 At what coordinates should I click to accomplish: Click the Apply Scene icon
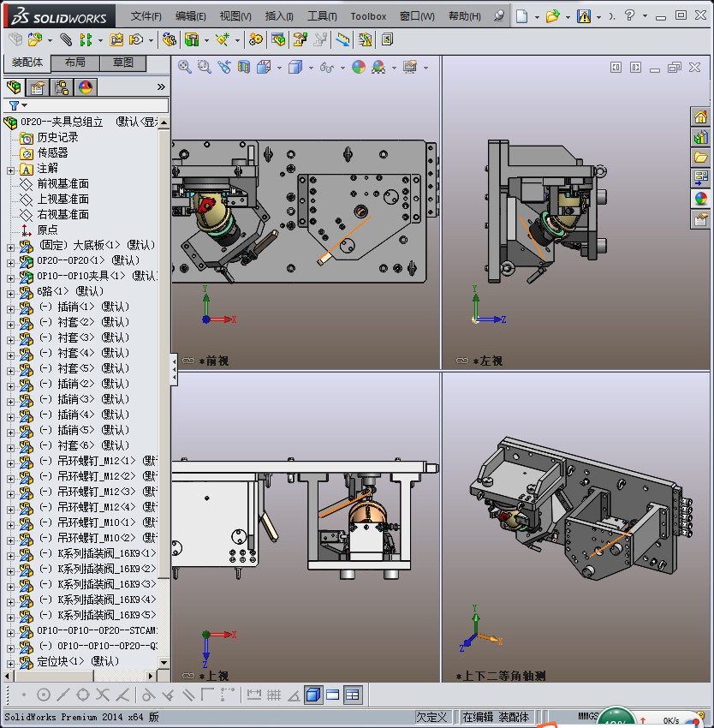(x=378, y=68)
